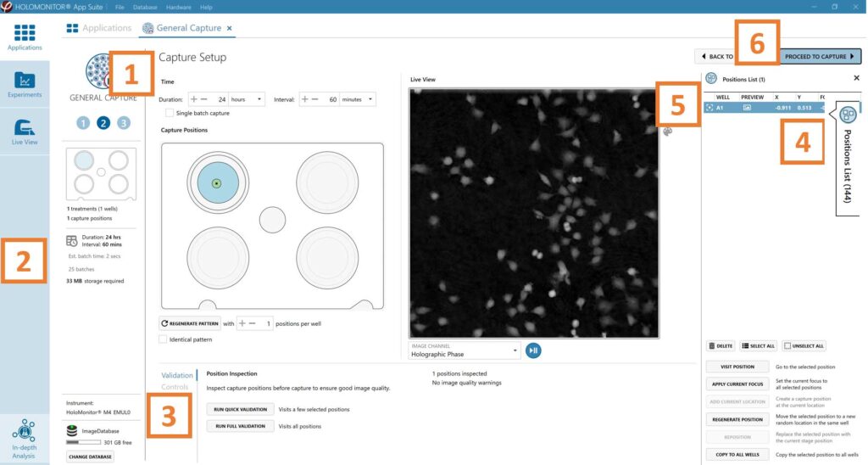
Task: Select the Validation tab
Action: pyautogui.click(x=177, y=375)
